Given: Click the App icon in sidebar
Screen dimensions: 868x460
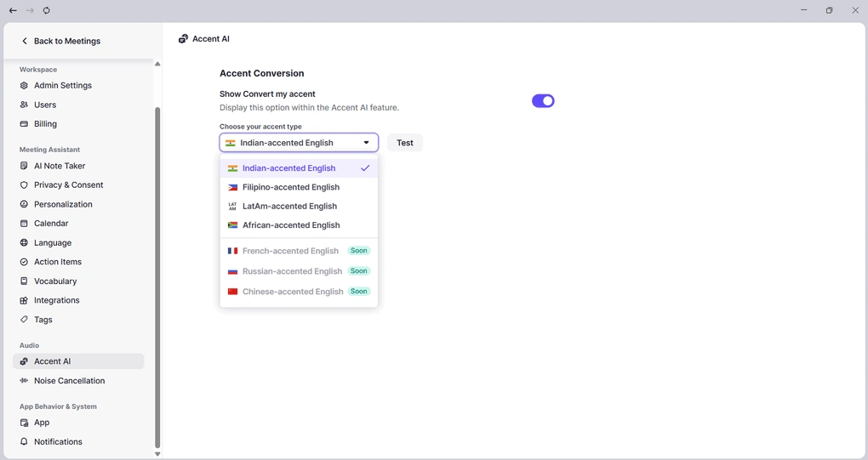Looking at the screenshot, I should [24, 423].
